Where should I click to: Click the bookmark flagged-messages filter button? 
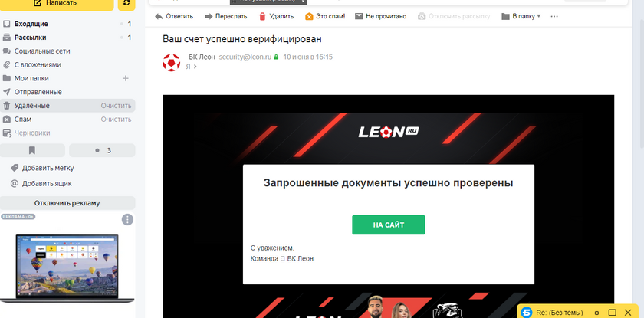coord(32,151)
